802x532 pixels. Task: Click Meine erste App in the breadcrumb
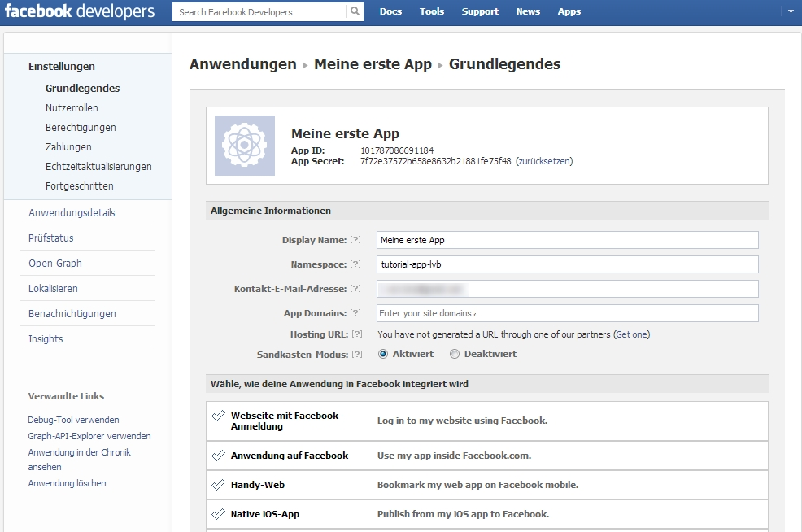click(x=373, y=64)
